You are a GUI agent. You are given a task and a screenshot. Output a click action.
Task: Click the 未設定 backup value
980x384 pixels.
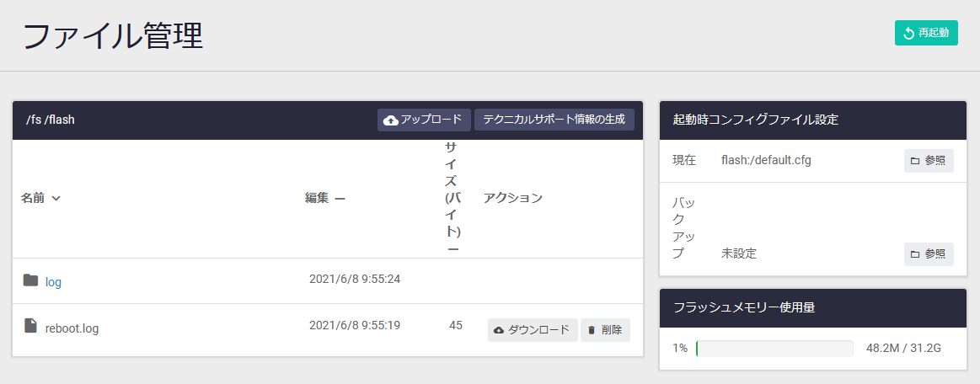(x=739, y=253)
